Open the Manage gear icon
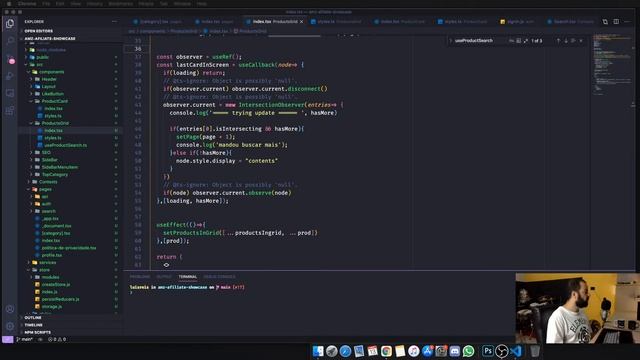 click(10, 326)
